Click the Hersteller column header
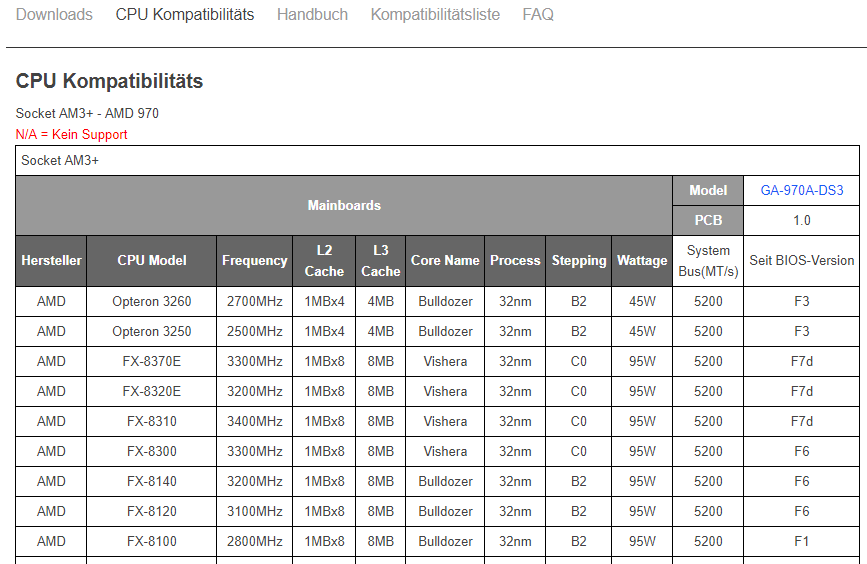The image size is (867, 564). click(51, 260)
